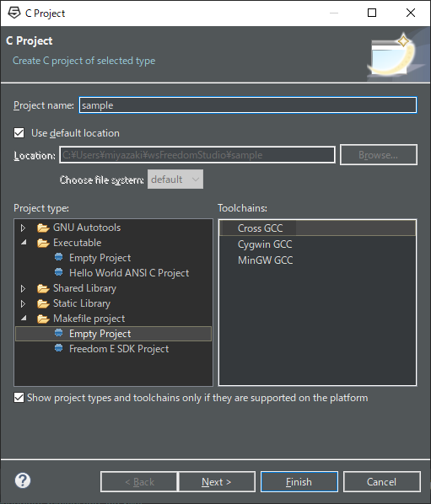The height and width of the screenshot is (504, 431).
Task: Uncheck Use default location checkbox
Action: (x=19, y=133)
